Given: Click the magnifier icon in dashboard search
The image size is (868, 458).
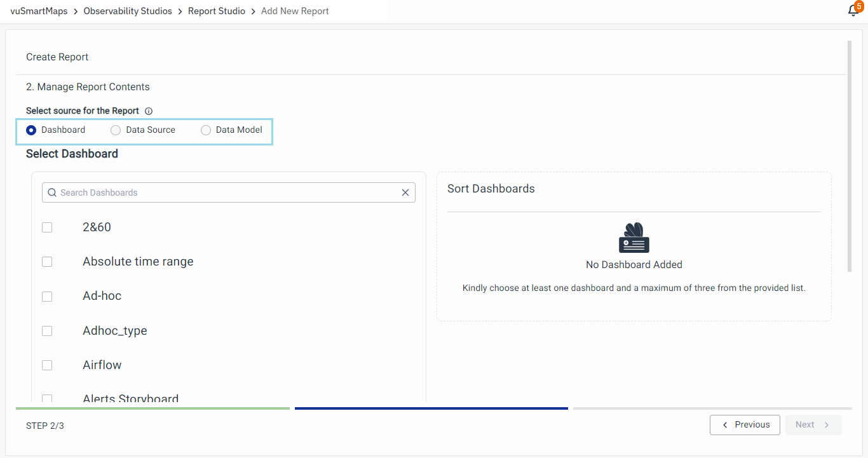Looking at the screenshot, I should (x=52, y=192).
